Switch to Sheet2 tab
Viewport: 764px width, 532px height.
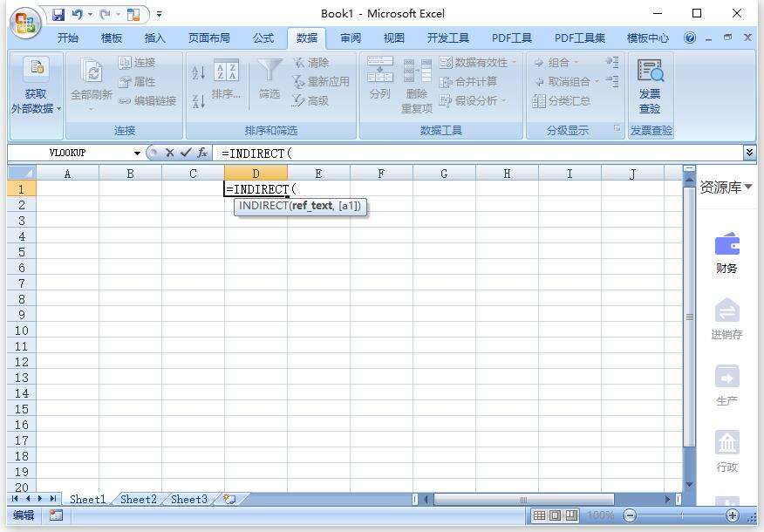coord(139,500)
